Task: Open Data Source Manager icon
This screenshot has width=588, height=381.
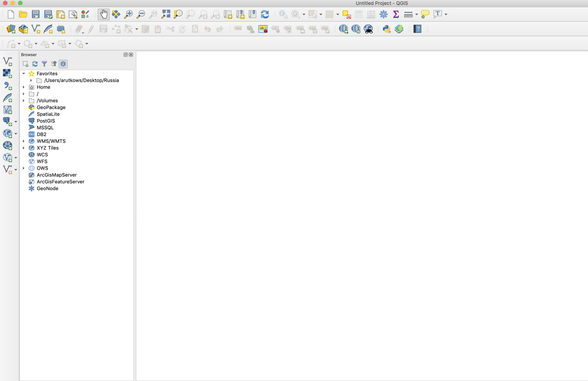Action: [11, 29]
